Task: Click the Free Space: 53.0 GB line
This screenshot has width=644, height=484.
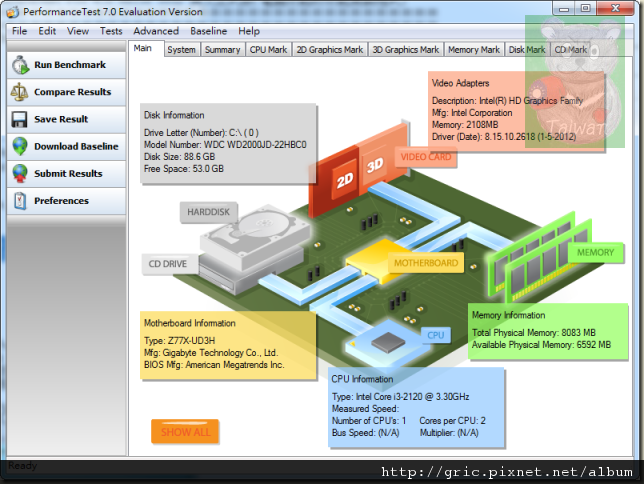Action: pyautogui.click(x=184, y=169)
